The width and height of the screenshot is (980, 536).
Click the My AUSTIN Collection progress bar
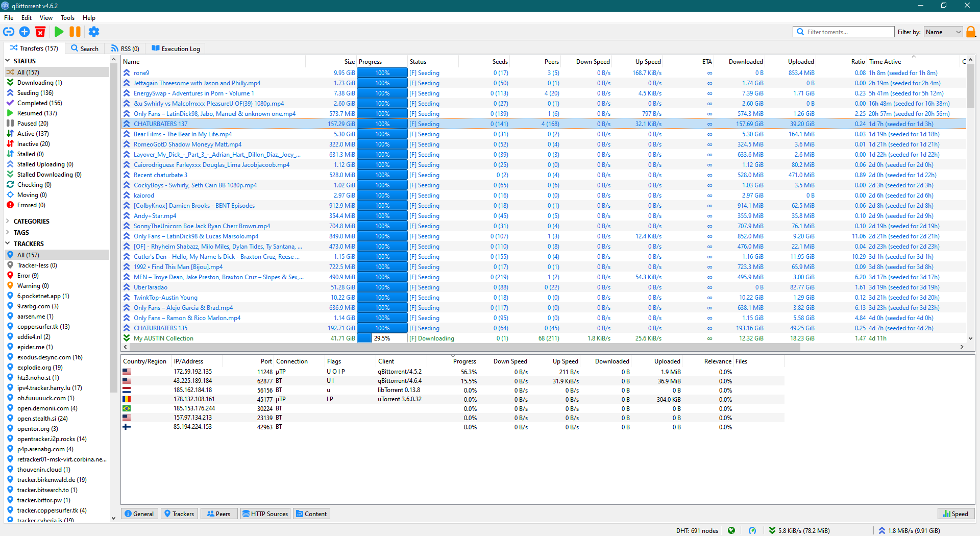382,338
